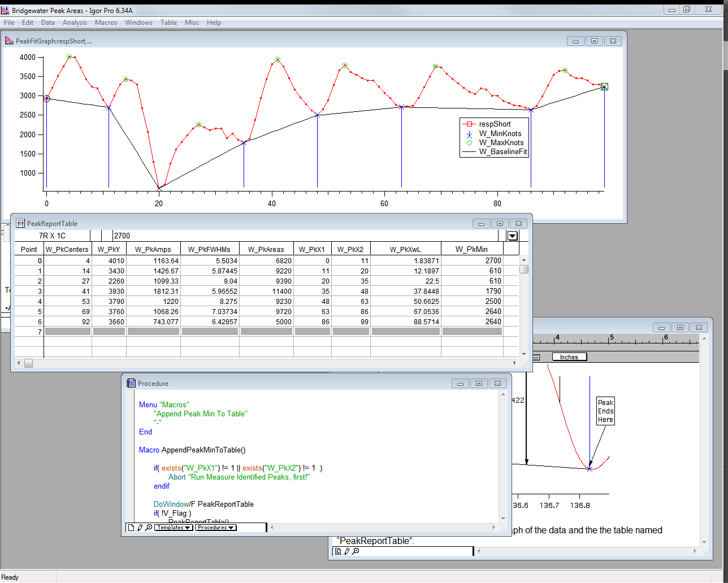The height and width of the screenshot is (583, 728).
Task: Click the Procedure window title icon
Action: tap(131, 383)
